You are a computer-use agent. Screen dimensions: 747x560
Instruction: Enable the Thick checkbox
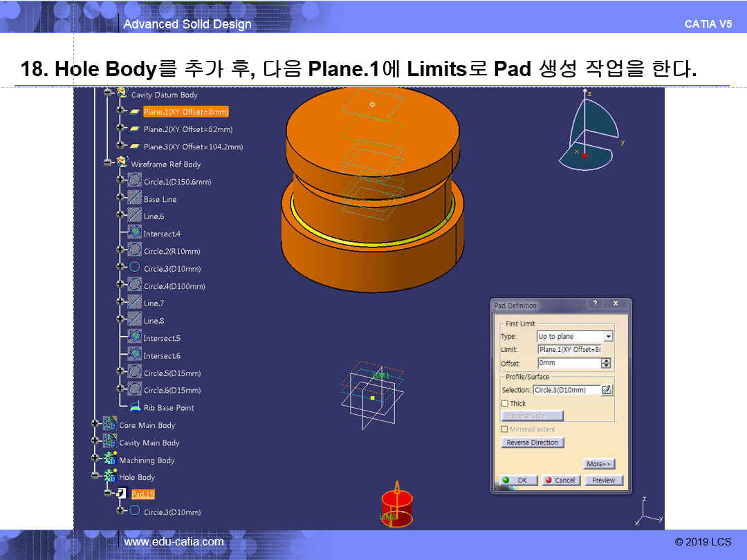505,403
